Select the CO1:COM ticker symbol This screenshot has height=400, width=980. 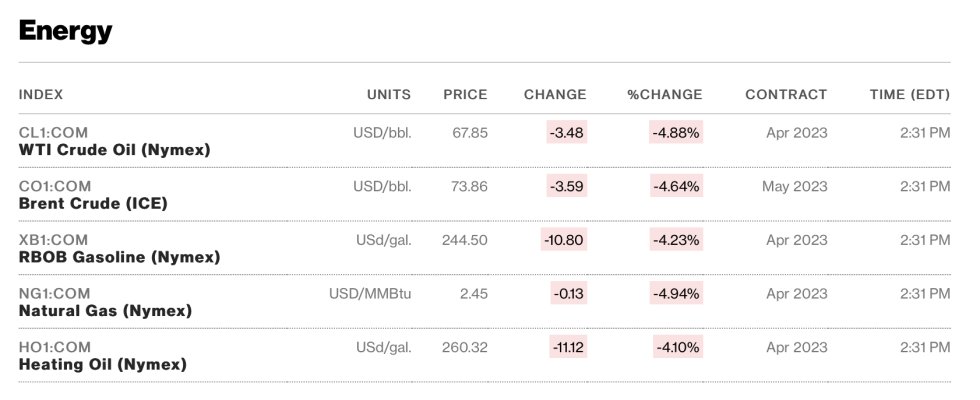point(54,186)
